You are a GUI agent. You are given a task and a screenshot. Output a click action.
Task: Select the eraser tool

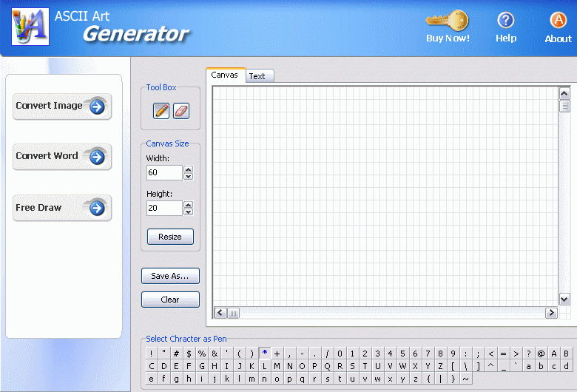click(x=181, y=111)
